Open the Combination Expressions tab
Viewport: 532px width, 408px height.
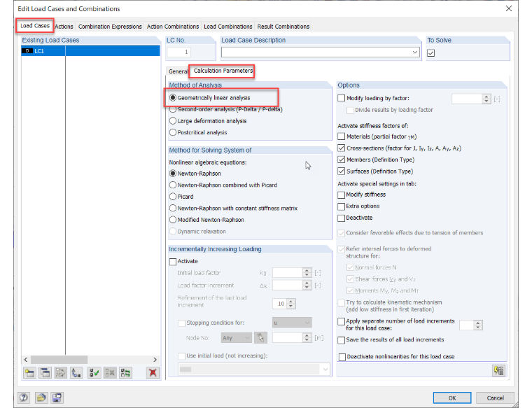(x=110, y=27)
